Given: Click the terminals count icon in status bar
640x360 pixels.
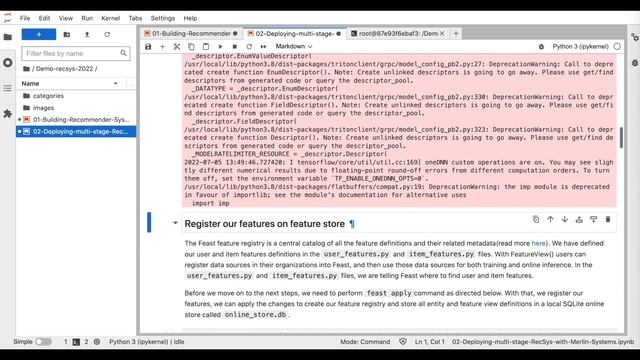Looking at the screenshot, I should [76, 342].
